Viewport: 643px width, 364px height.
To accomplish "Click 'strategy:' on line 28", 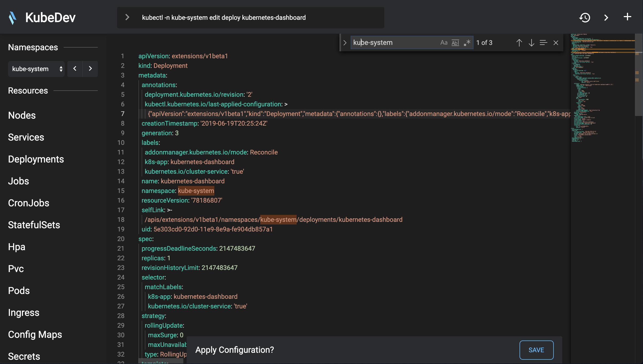I will [x=154, y=316].
